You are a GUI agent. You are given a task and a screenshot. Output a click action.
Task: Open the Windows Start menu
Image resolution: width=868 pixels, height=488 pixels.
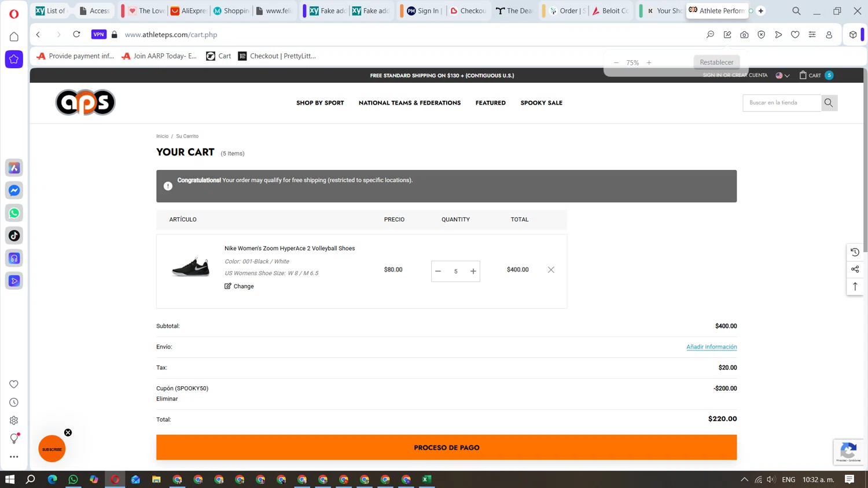10,479
